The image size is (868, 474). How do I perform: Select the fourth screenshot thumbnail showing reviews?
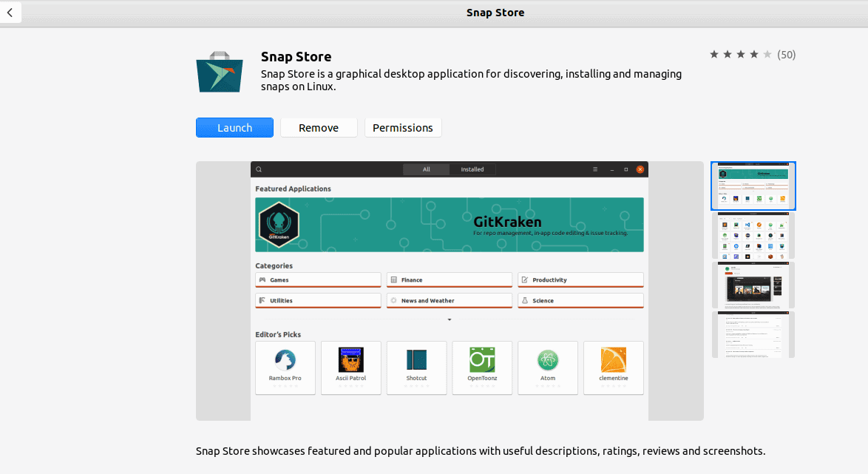[753, 334]
